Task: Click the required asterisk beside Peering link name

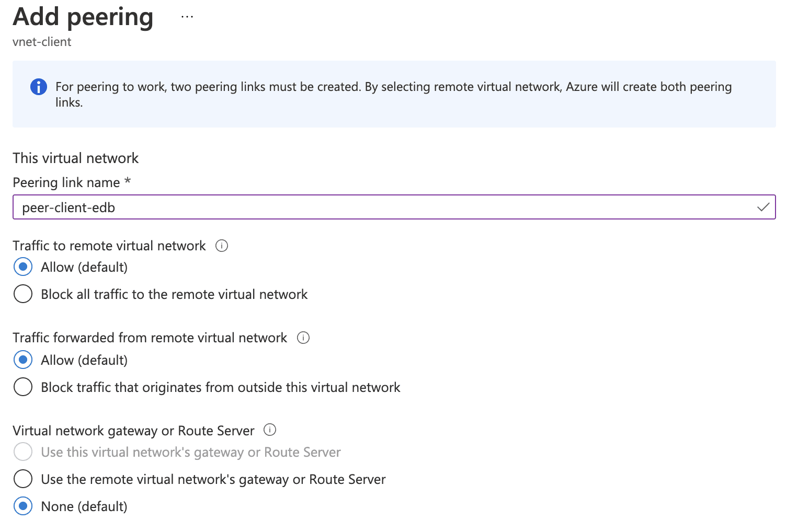Action: click(x=129, y=182)
